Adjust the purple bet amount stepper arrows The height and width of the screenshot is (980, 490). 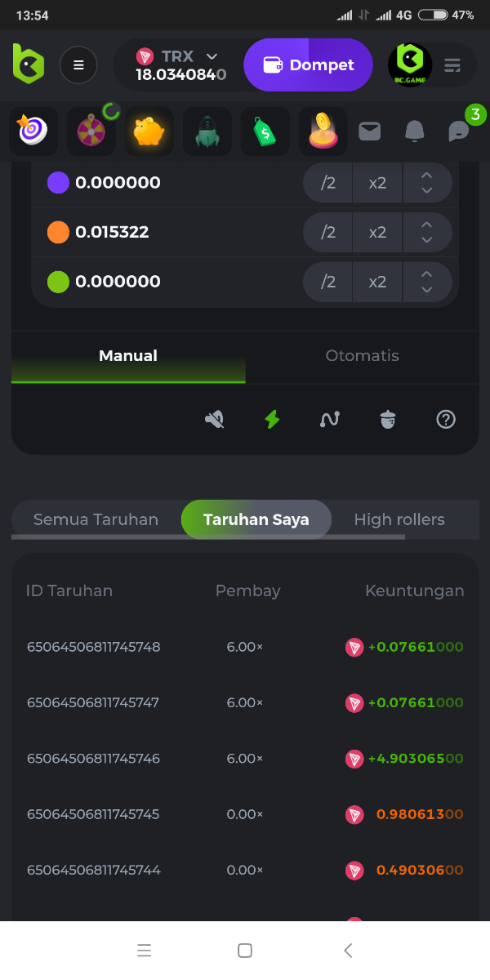pos(426,183)
